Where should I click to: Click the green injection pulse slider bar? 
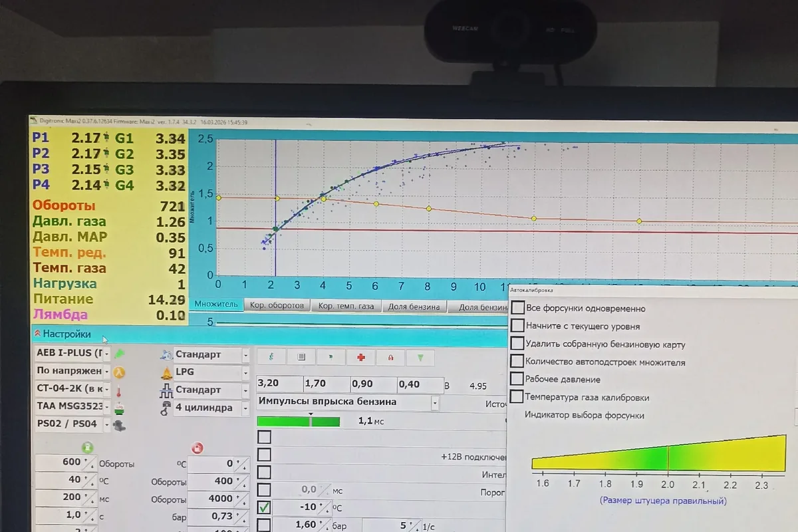tap(299, 421)
